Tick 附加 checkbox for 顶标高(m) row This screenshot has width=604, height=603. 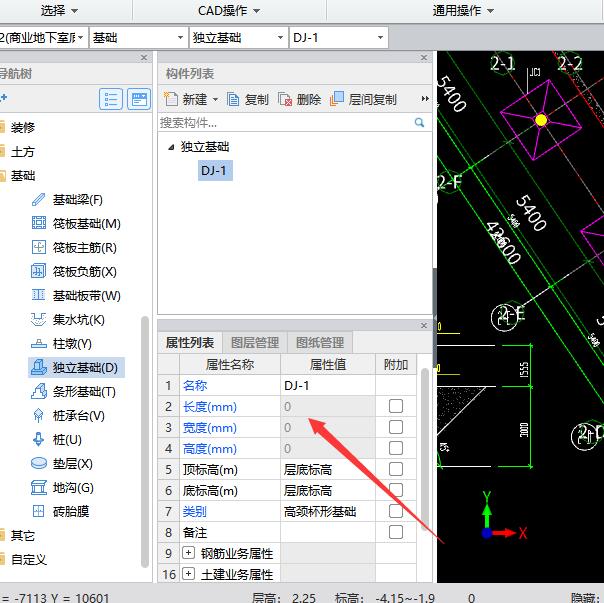click(396, 469)
